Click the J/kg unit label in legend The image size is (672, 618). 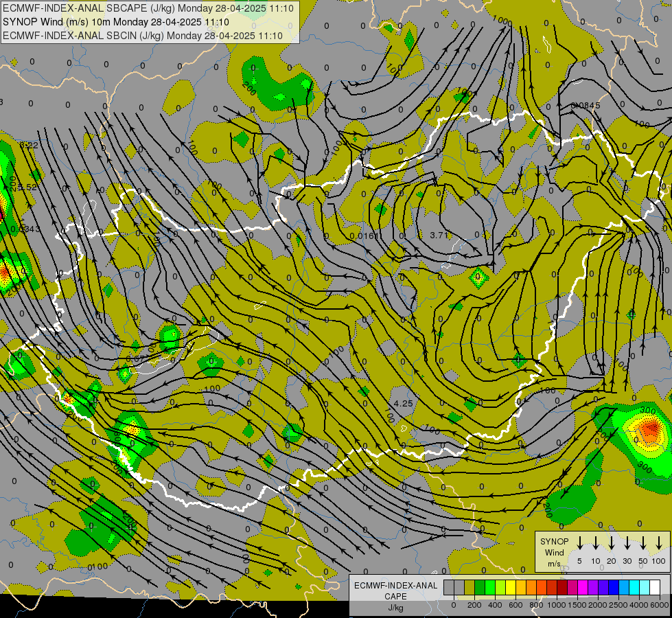[x=395, y=608]
